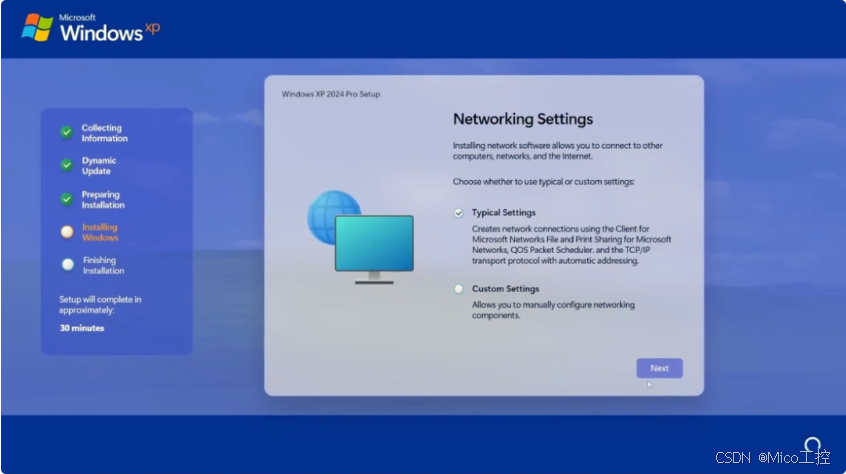This screenshot has height=474, width=846.
Task: Click the Next button
Action: (659, 368)
